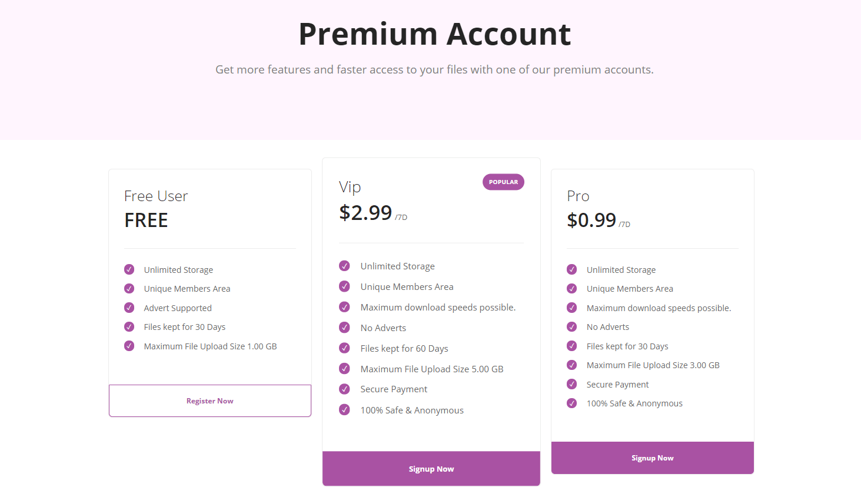Click the Vip $2.99 price

(x=365, y=212)
